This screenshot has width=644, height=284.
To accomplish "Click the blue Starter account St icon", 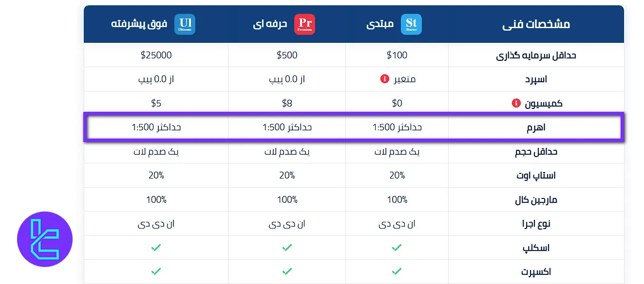I will click(412, 24).
